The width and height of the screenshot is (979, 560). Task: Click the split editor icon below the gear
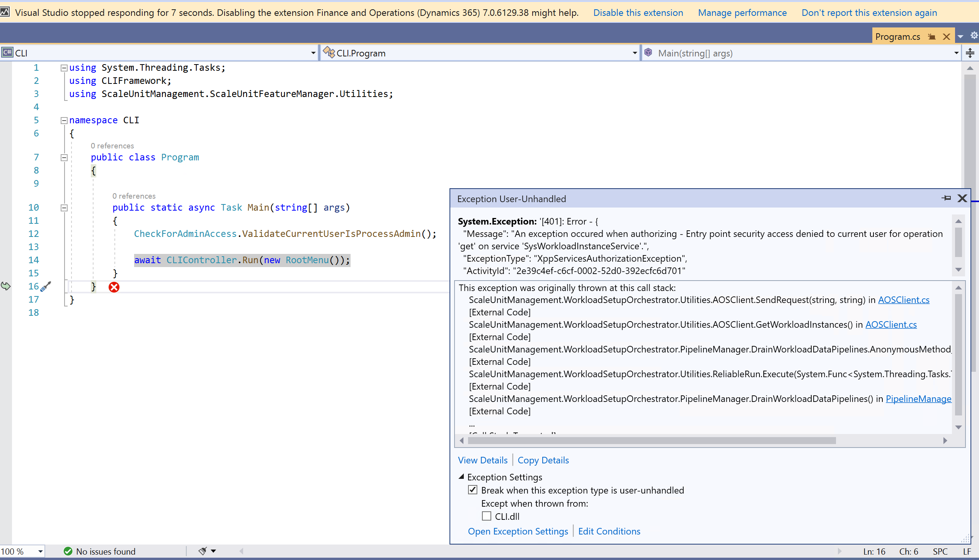(970, 53)
